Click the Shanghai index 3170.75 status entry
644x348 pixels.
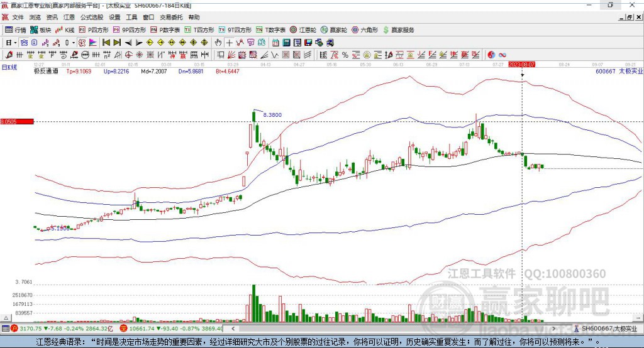click(62, 329)
